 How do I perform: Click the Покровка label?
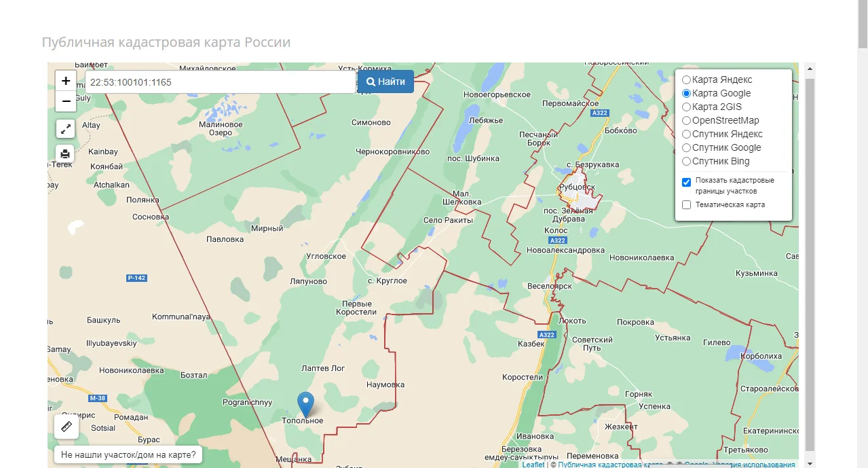pyautogui.click(x=635, y=322)
